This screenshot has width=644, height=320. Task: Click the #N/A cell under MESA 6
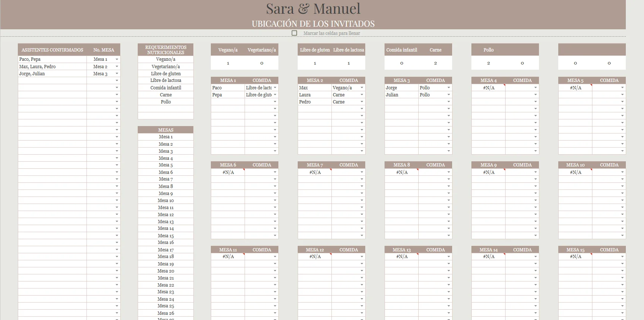click(x=228, y=172)
